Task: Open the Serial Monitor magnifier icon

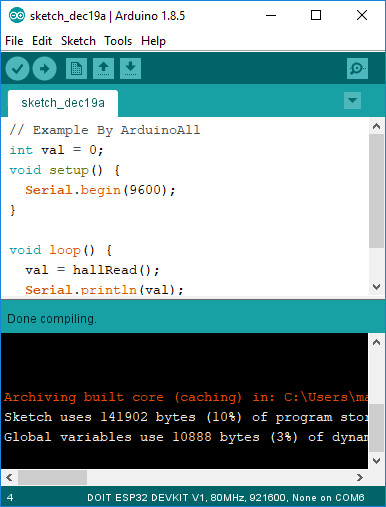Action: pyautogui.click(x=357, y=68)
